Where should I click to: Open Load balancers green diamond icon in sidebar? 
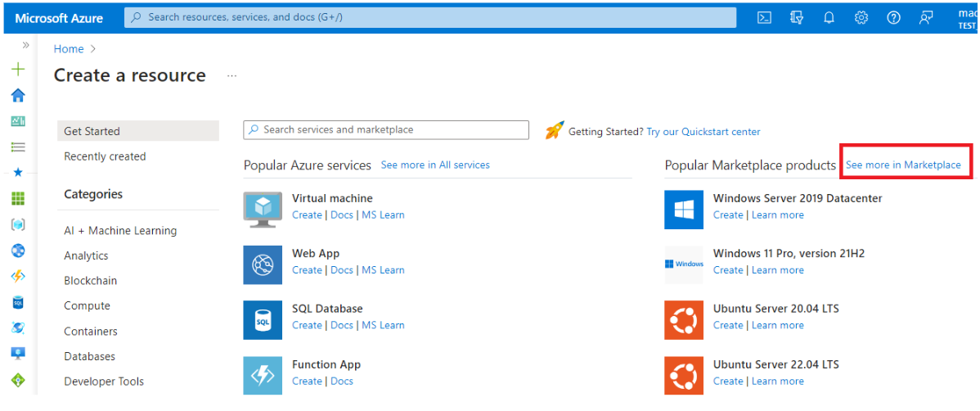click(x=18, y=379)
